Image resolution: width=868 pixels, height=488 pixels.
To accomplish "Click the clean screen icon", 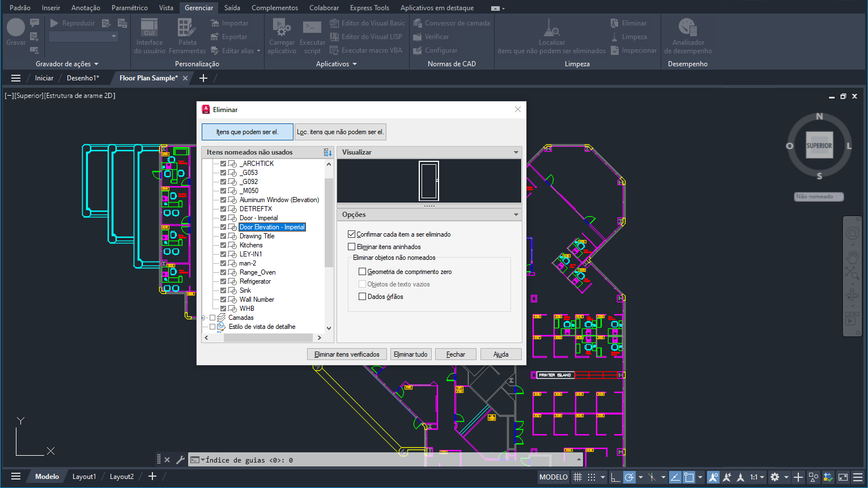I will tap(843, 477).
